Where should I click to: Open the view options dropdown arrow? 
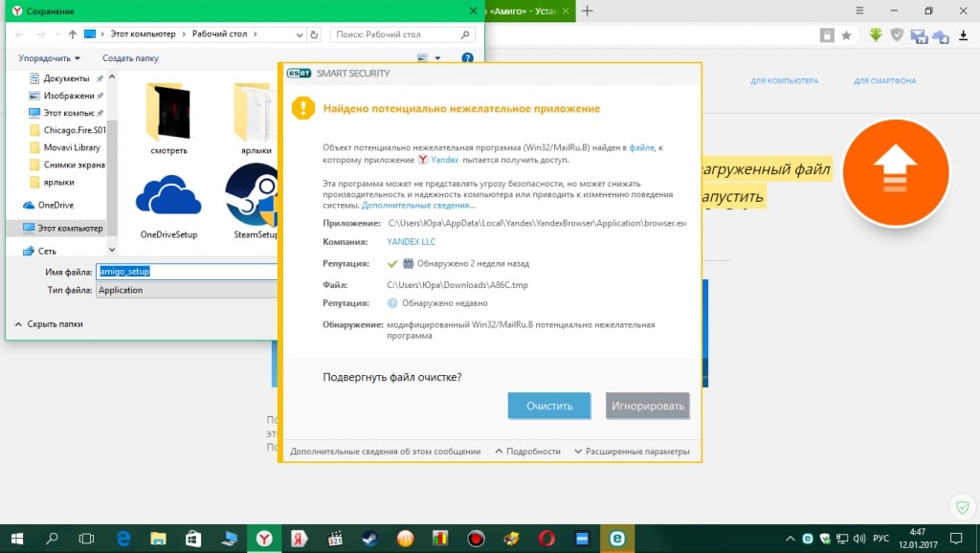(437, 58)
